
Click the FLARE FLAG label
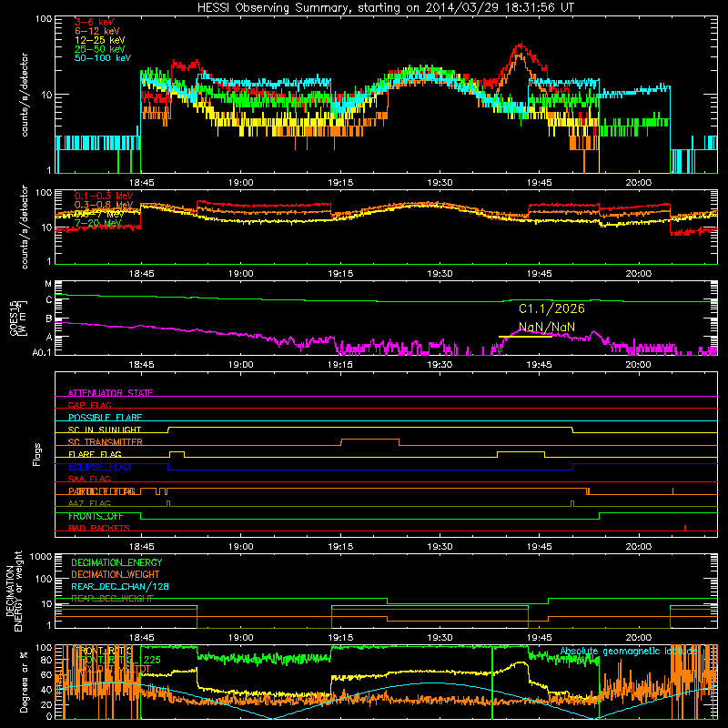point(95,454)
